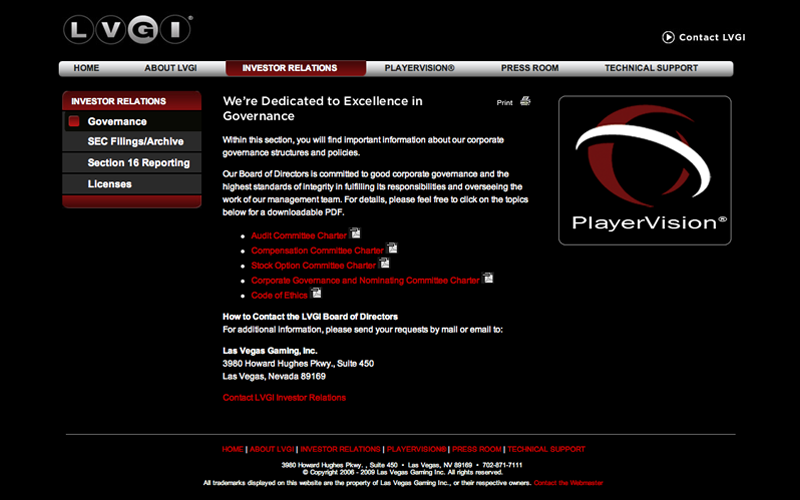Go to the TECHNICAL SUPPORT tab
This screenshot has width=800, height=500.
tap(651, 68)
